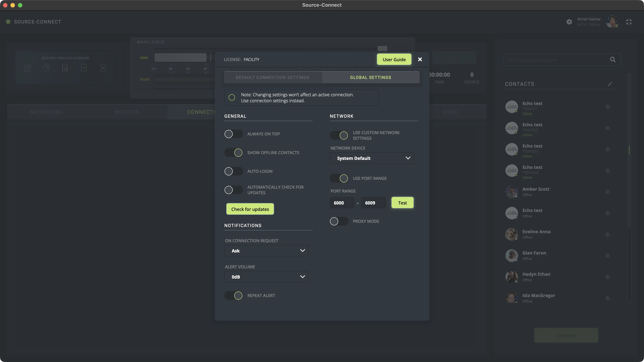
Task: Open the Notices tab in main window
Action: [x=127, y=112]
